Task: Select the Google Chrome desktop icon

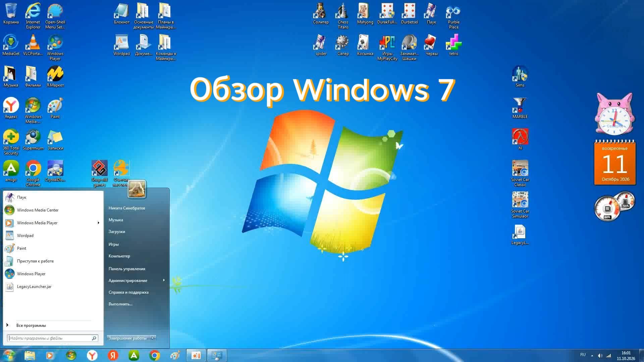Action: [33, 173]
